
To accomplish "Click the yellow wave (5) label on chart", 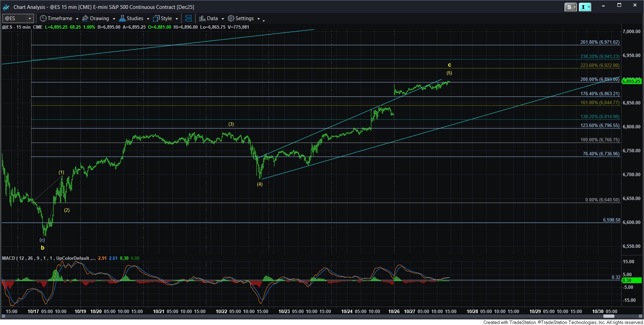I will point(449,73).
